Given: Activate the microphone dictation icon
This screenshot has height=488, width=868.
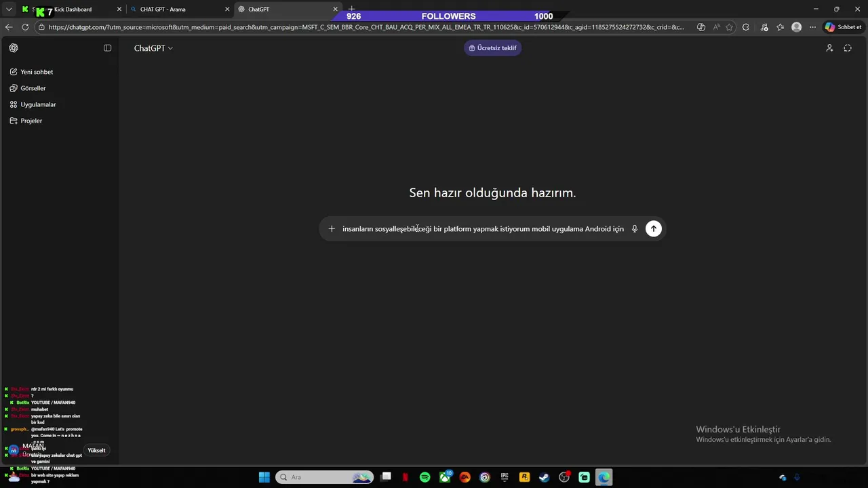Looking at the screenshot, I should 635,229.
